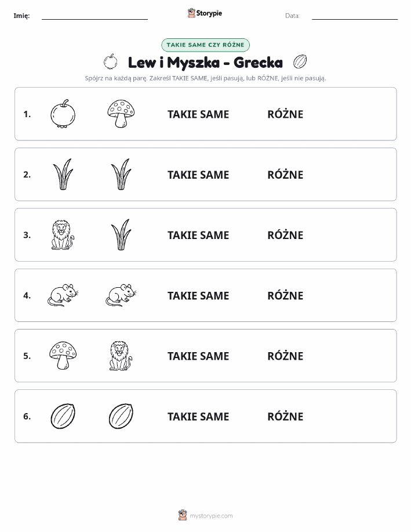Click the first grass picture in row 2
Image resolution: width=411 pixels, height=532 pixels.
pyautogui.click(x=63, y=174)
